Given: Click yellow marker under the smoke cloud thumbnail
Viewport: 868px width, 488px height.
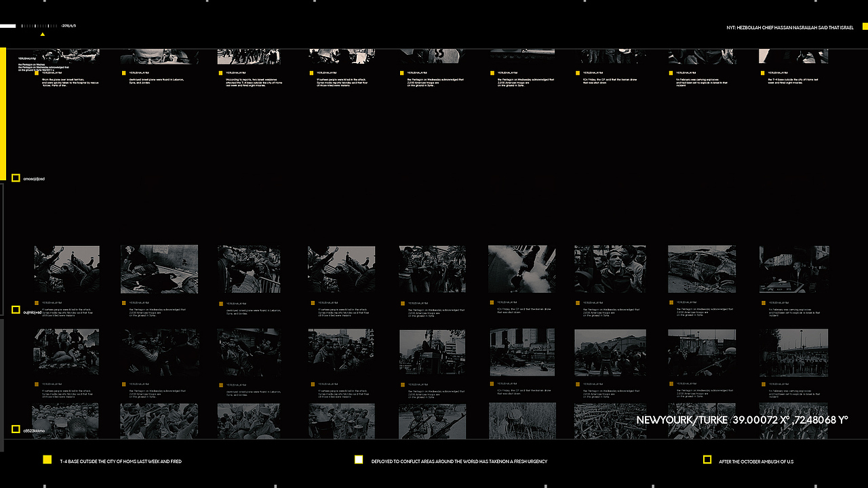Looking at the screenshot, I should (x=492, y=302).
